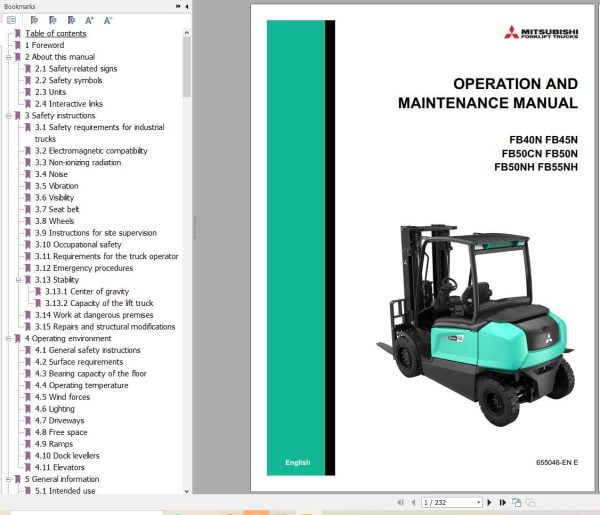This screenshot has width=600, height=515.
Task: Collapse the '5 General information' node
Action: [x=8, y=479]
